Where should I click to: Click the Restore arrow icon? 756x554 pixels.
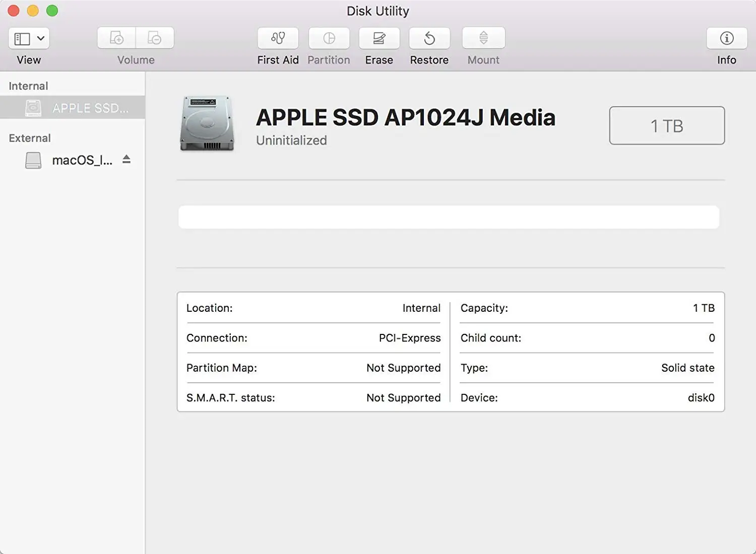point(429,38)
